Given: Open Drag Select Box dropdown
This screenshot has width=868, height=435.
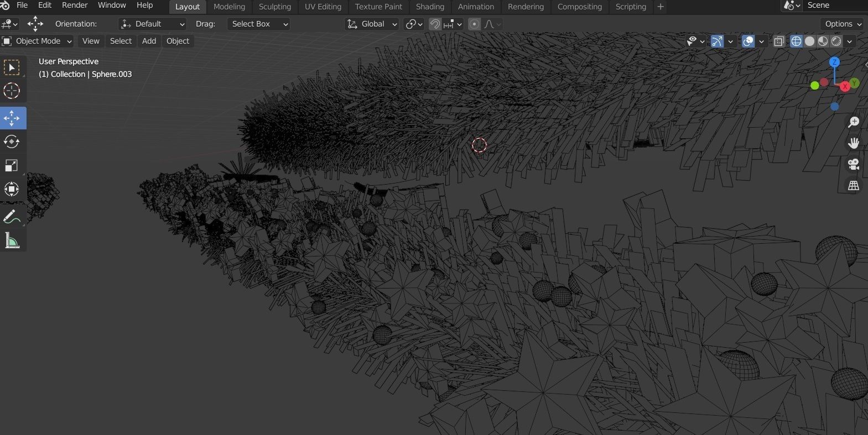Looking at the screenshot, I should coord(259,24).
